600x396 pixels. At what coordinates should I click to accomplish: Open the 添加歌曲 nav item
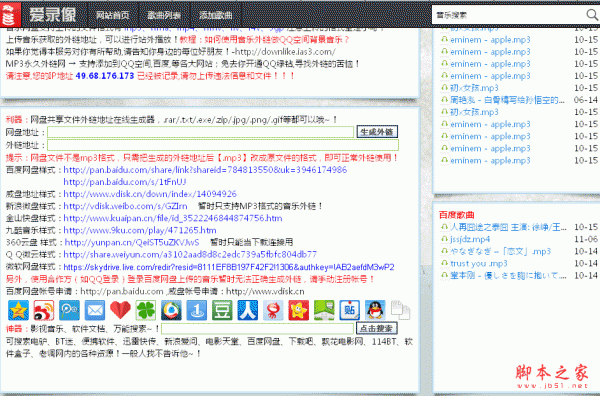[x=215, y=15]
